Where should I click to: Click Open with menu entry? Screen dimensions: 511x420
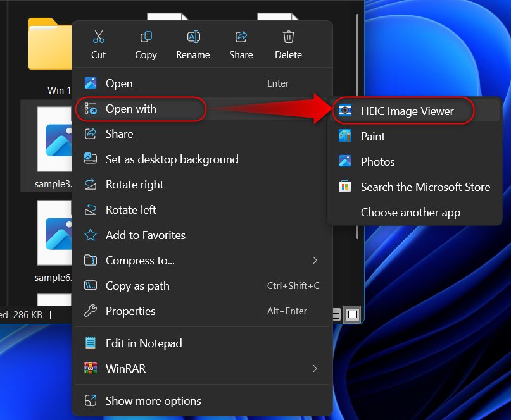131,109
